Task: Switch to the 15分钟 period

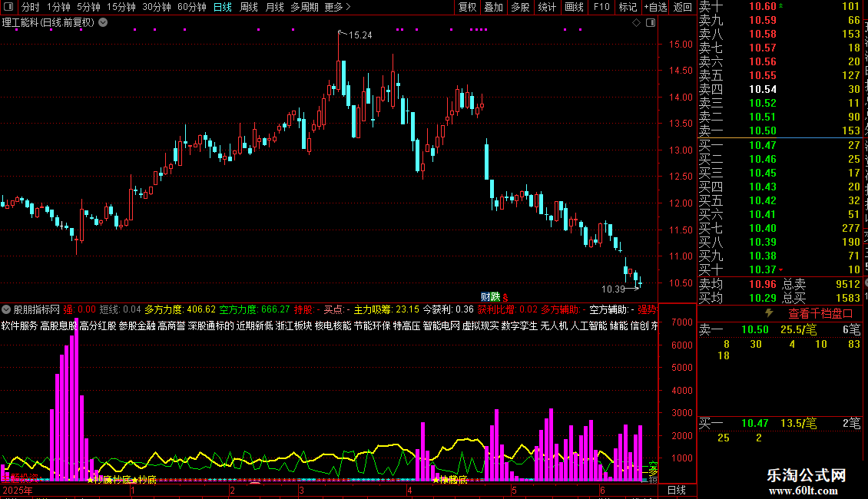Action: point(121,7)
